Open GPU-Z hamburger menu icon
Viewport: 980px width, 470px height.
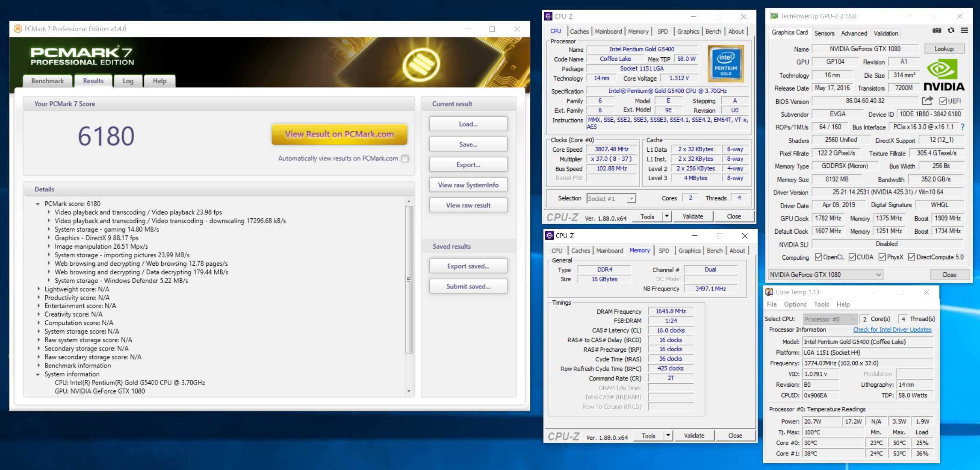click(x=964, y=30)
